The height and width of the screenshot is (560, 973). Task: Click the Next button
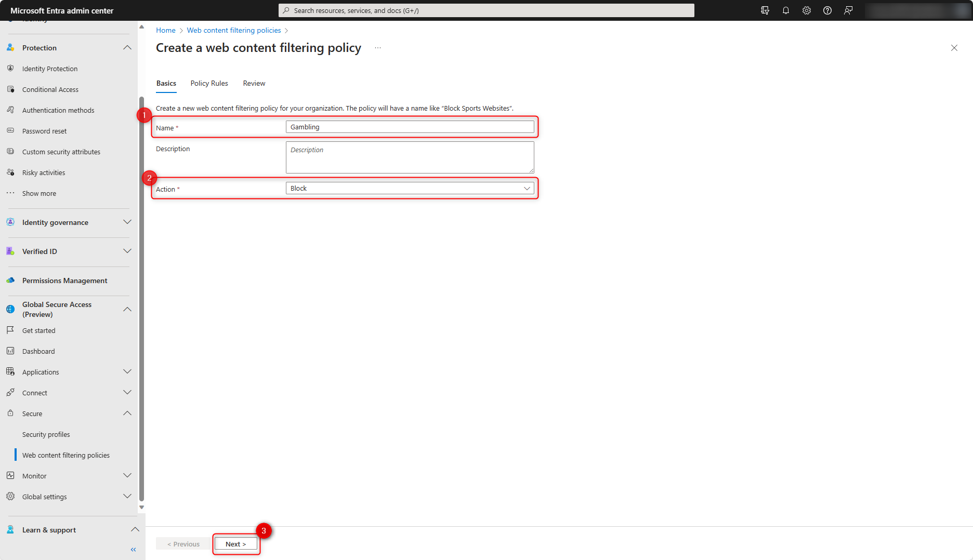tap(236, 544)
